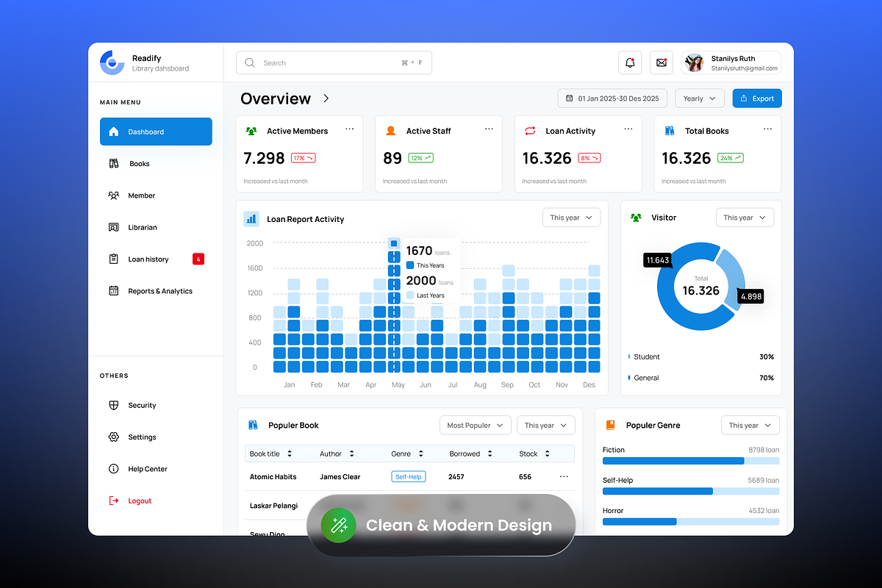Sort by Stock column
The height and width of the screenshot is (588, 882).
[x=548, y=453]
